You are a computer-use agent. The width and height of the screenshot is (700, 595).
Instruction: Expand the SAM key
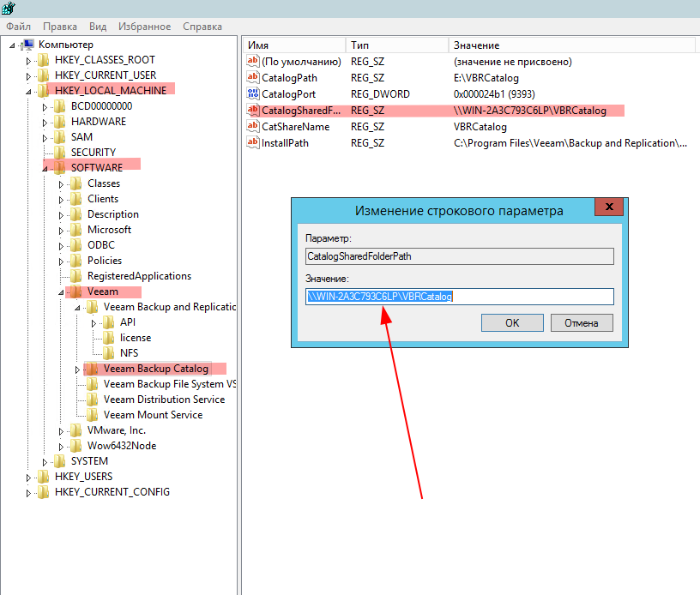coord(45,138)
